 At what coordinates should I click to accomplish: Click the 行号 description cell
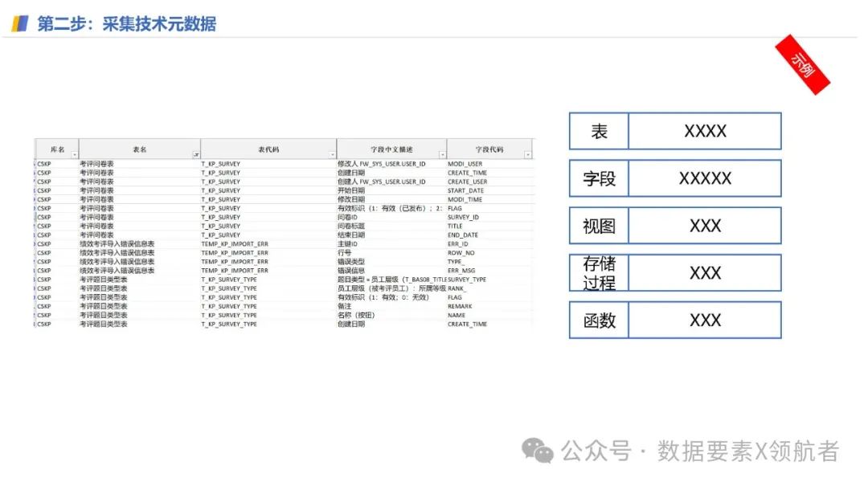[392, 253]
